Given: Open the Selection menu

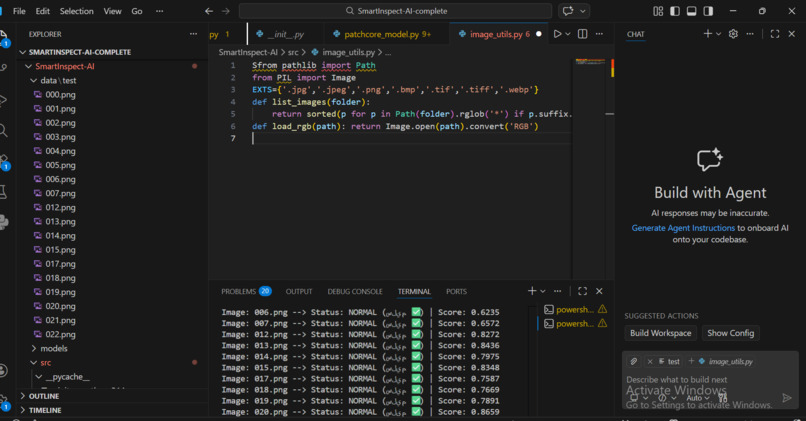Looking at the screenshot, I should (77, 11).
